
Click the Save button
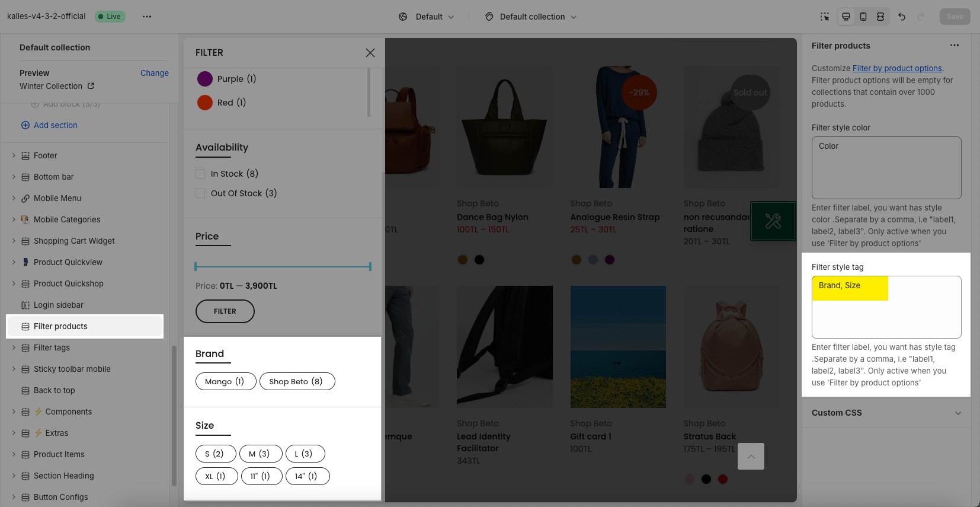coord(955,17)
